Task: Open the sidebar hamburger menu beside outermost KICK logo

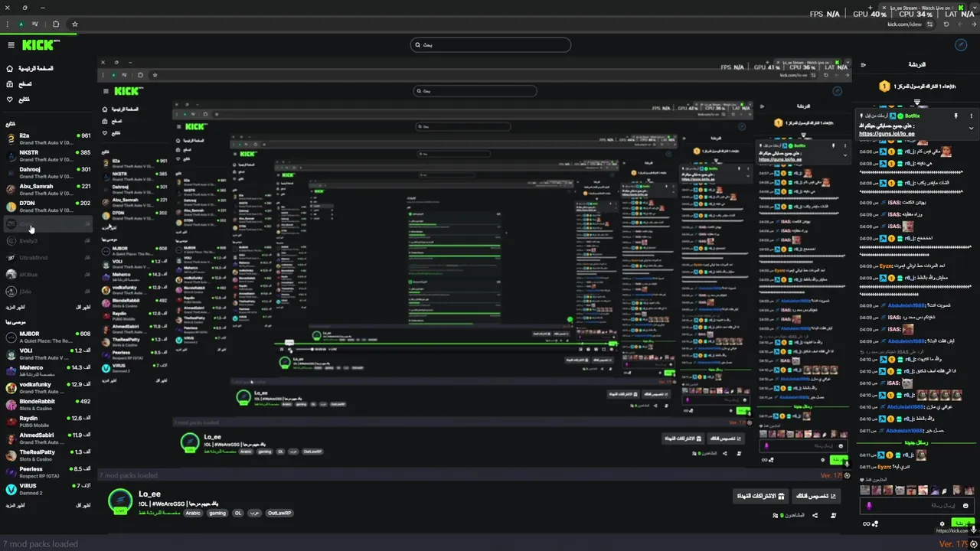Action: pos(11,45)
